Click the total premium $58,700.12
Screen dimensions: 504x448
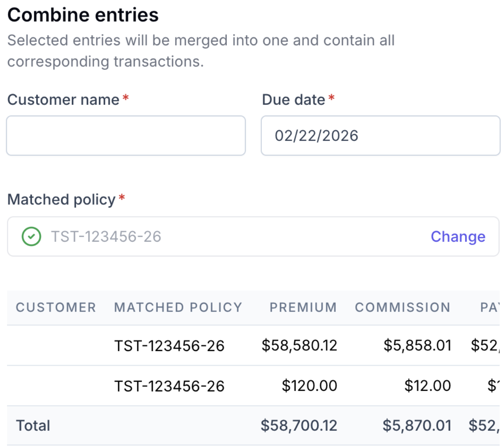[299, 426]
